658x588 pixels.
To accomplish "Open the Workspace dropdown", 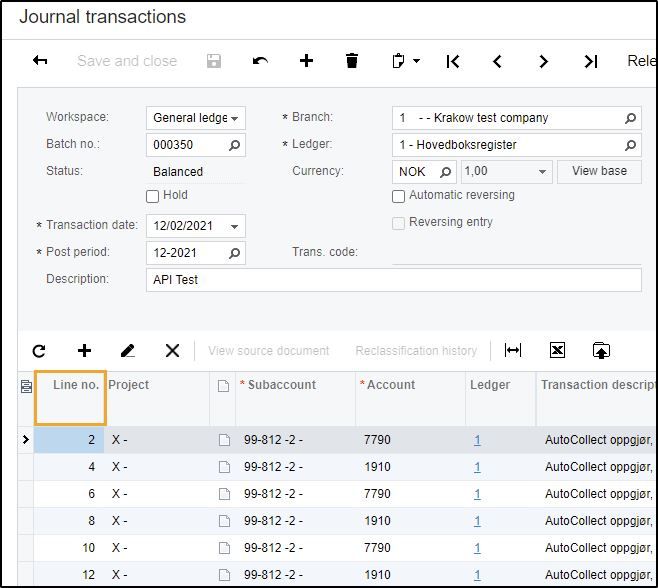I will [x=235, y=118].
